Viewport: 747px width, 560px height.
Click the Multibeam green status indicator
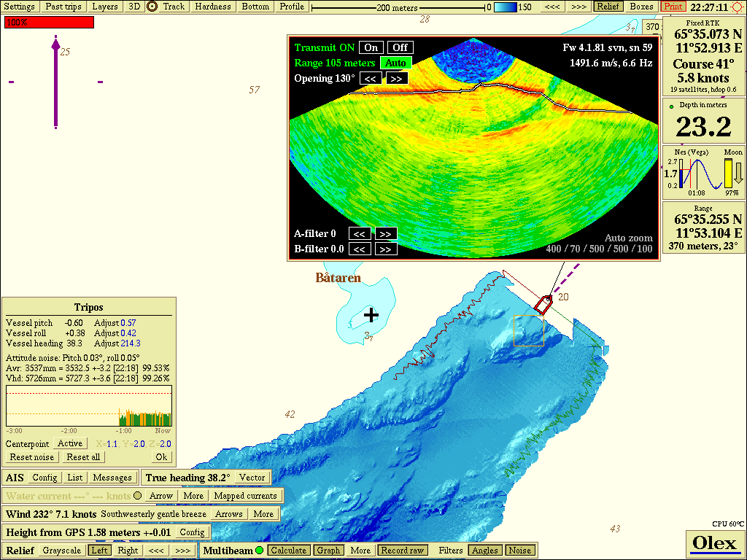[x=259, y=551]
